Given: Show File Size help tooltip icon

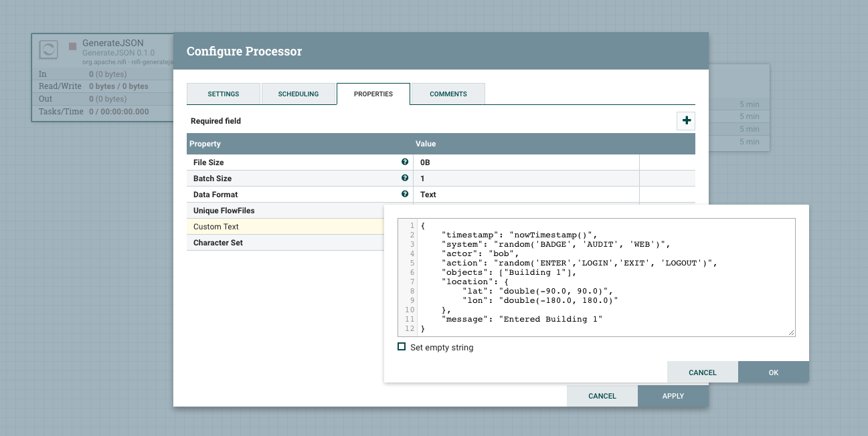Looking at the screenshot, I should pos(404,162).
